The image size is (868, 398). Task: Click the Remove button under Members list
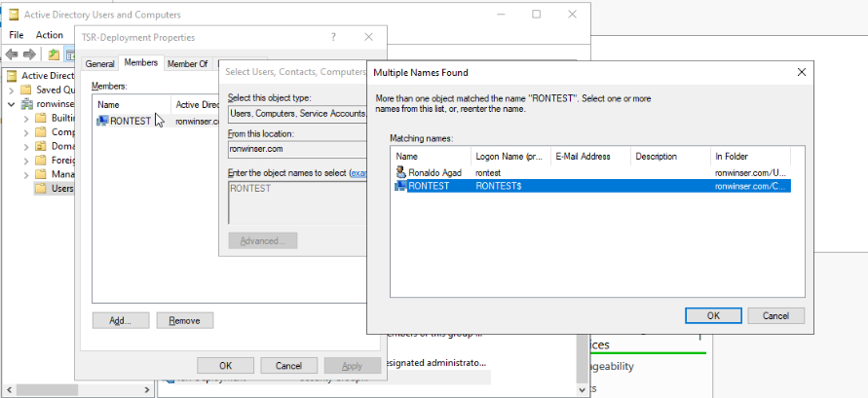[184, 320]
